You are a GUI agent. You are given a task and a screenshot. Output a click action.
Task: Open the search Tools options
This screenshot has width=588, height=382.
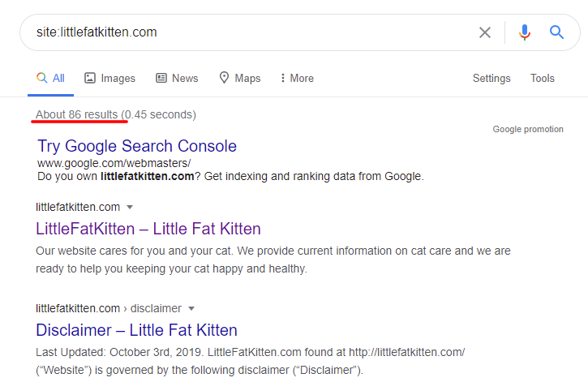[543, 79]
